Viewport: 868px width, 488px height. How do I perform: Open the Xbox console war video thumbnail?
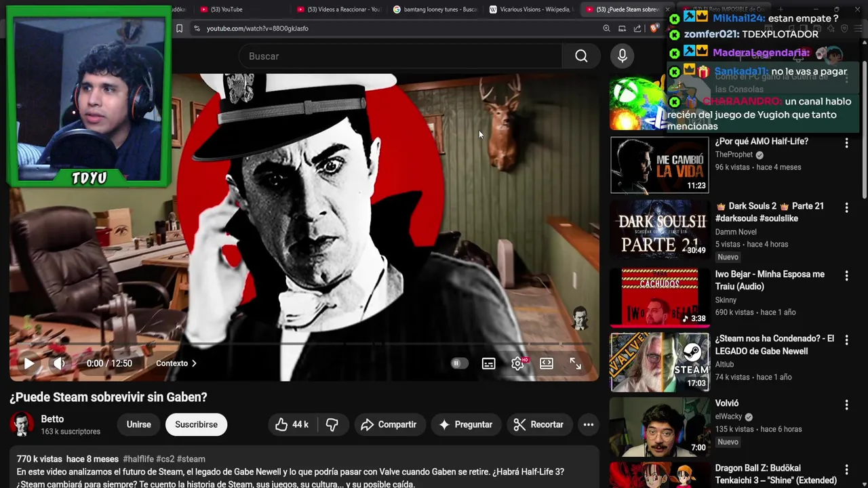[637, 103]
